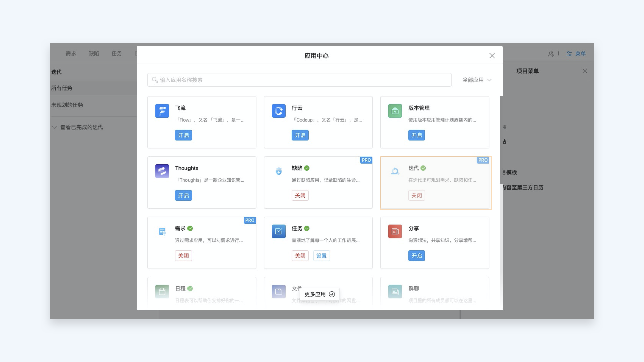Click the 版本管理 card title
This screenshot has width=644, height=362.
tap(419, 108)
